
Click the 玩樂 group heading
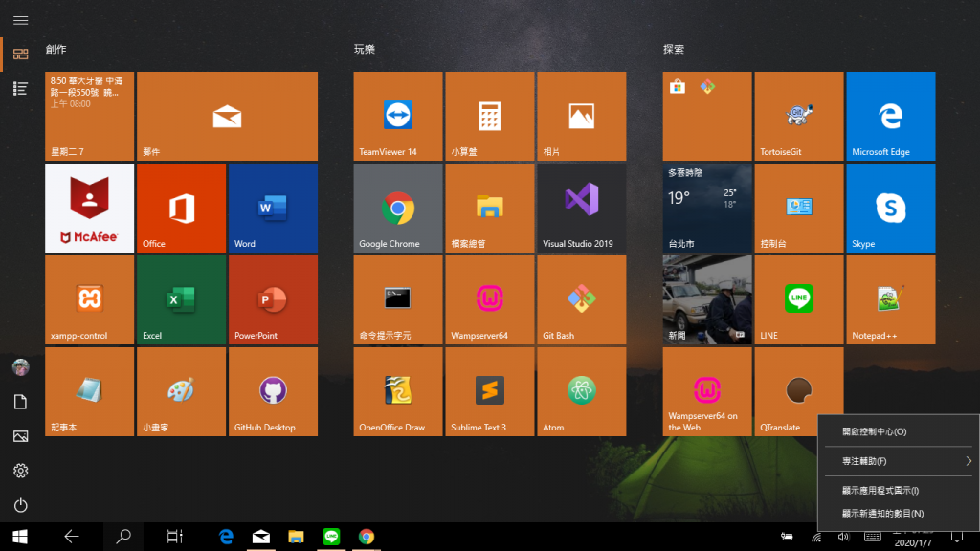click(365, 50)
